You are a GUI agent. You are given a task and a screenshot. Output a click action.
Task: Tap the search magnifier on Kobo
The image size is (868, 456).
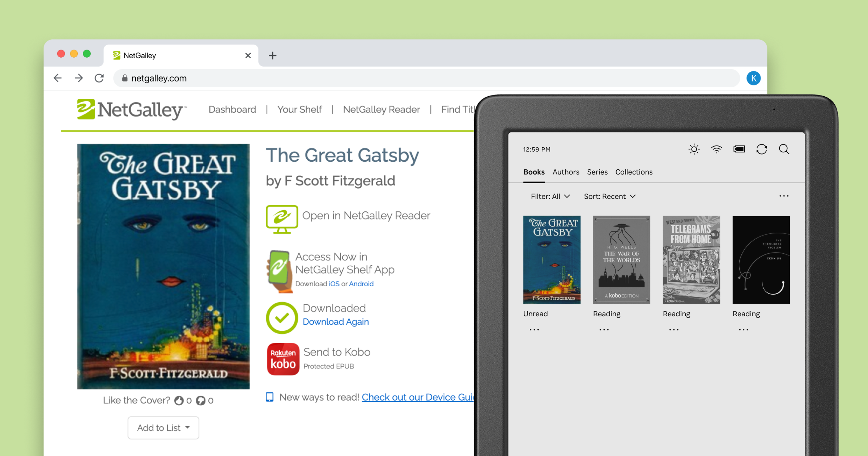tap(784, 149)
